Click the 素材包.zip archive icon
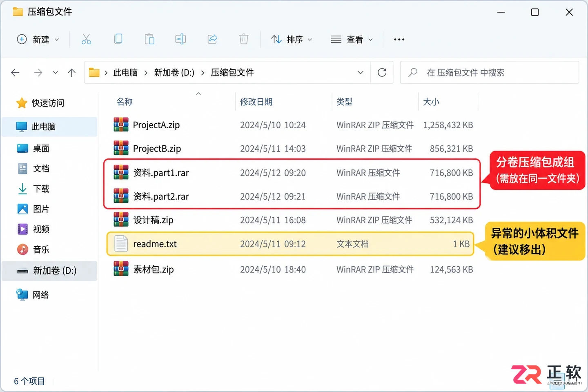The width and height of the screenshot is (588, 392). [121, 269]
